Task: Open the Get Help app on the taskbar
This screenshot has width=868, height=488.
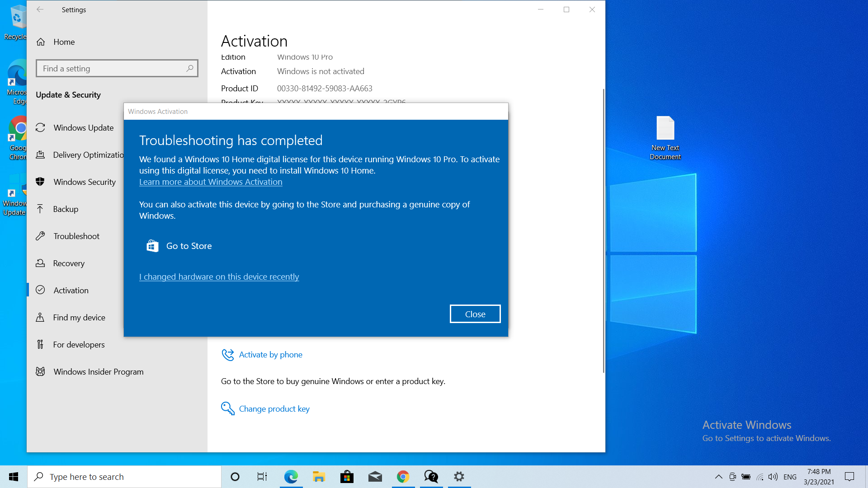Action: pyautogui.click(x=431, y=477)
